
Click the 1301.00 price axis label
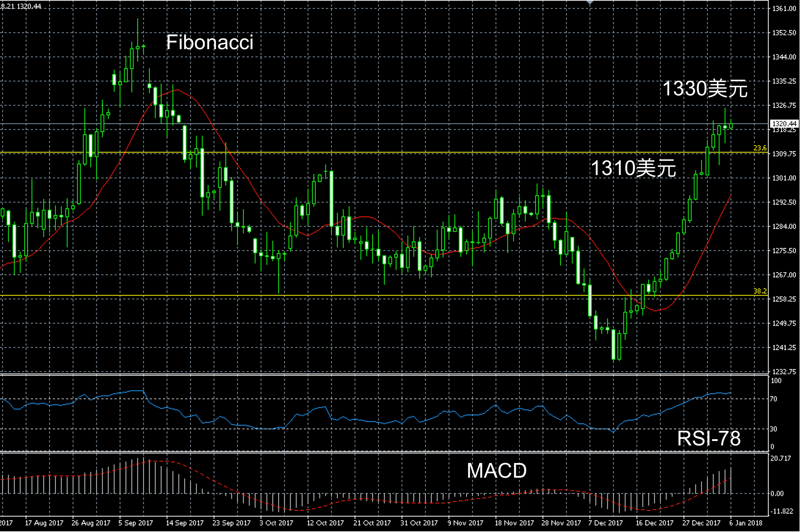point(784,178)
